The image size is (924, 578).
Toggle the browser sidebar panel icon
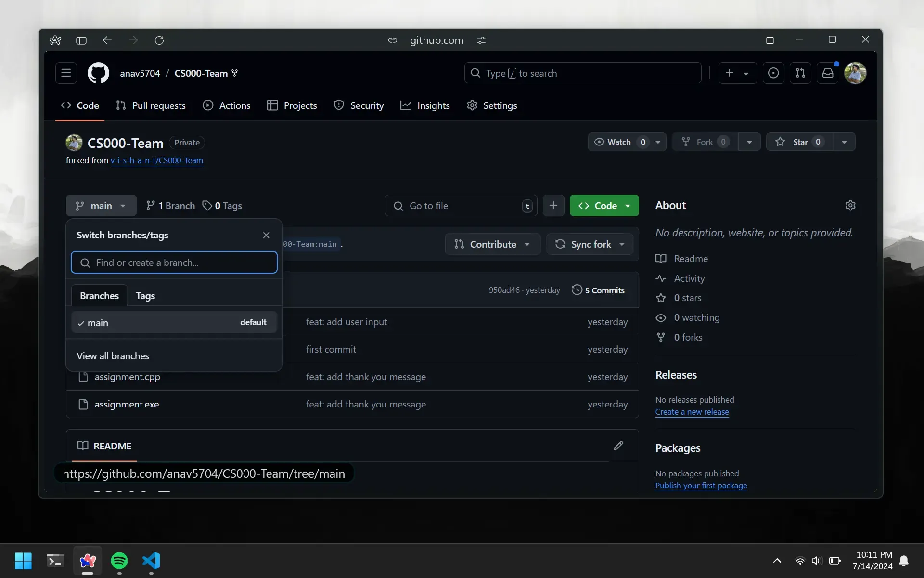click(81, 40)
